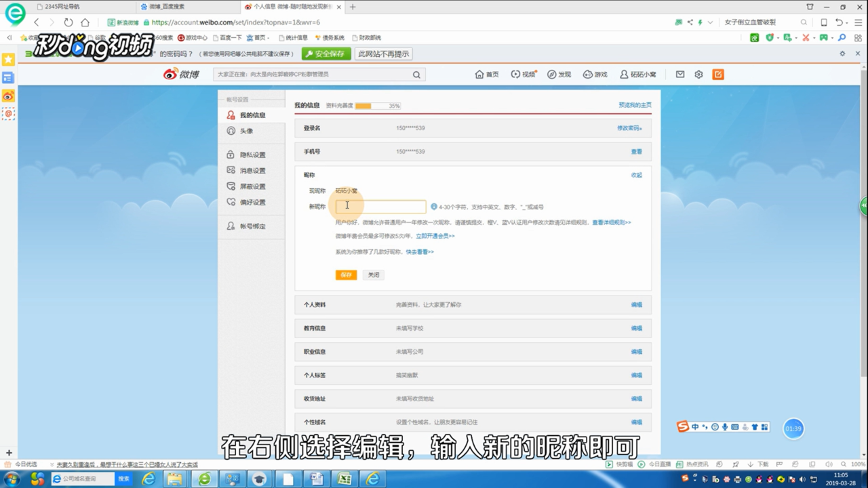Open 帐号绑定 account binding
868x488 pixels.
[252, 226]
